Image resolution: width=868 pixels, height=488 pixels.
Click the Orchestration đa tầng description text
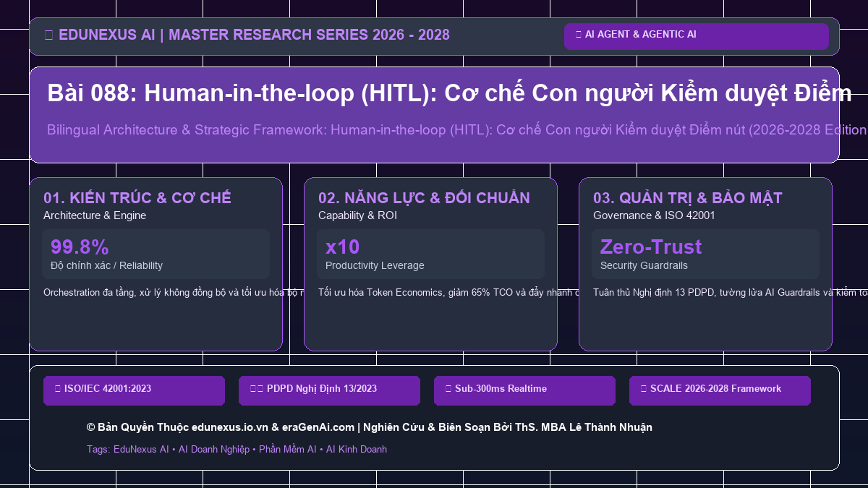(x=173, y=293)
